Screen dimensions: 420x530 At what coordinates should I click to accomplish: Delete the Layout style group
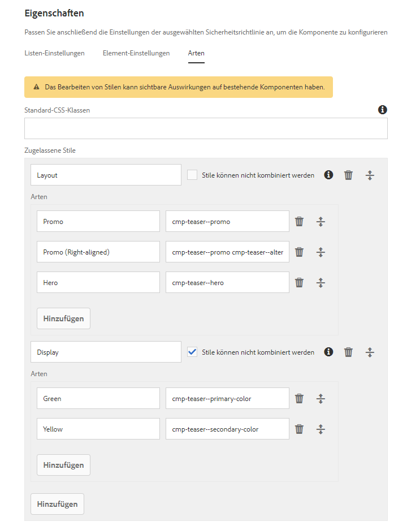click(348, 175)
